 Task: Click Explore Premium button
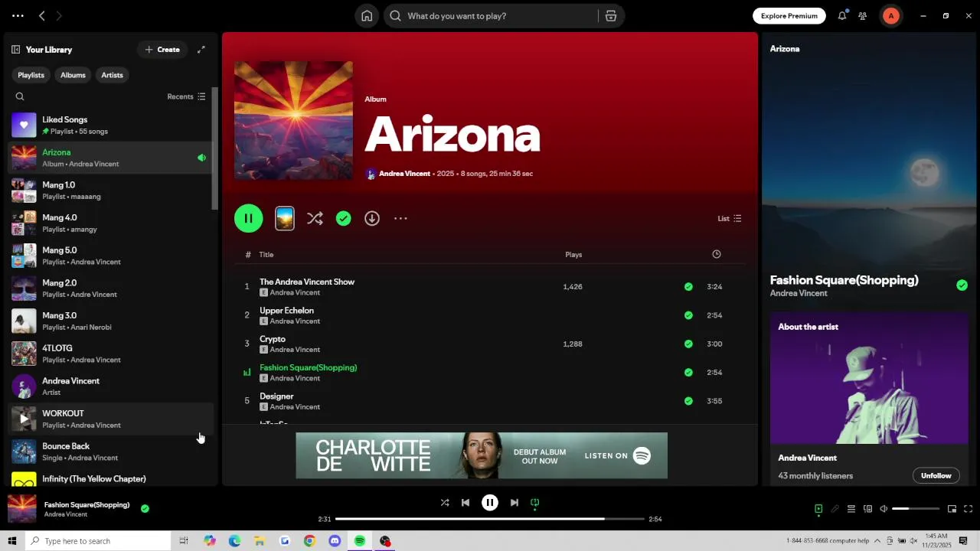point(789,16)
